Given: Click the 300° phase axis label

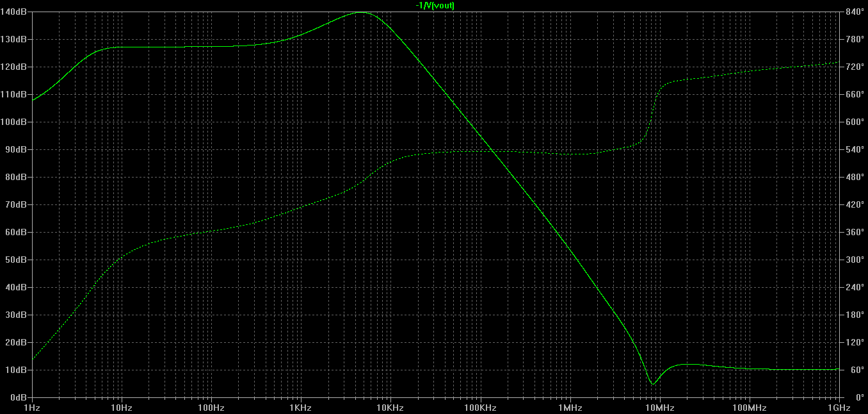Looking at the screenshot, I should [x=855, y=260].
